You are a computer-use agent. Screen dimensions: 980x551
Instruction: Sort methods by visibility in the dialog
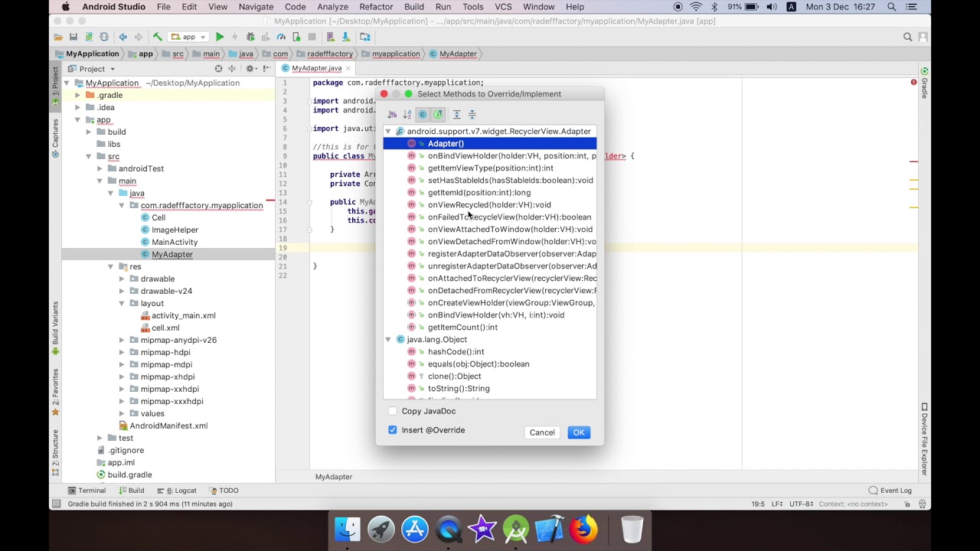392,114
